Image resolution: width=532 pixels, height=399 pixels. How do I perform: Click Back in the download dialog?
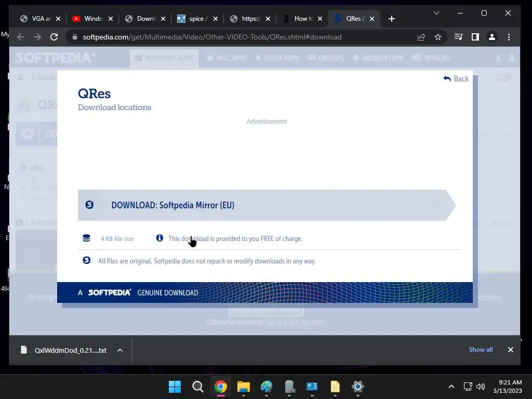point(456,79)
